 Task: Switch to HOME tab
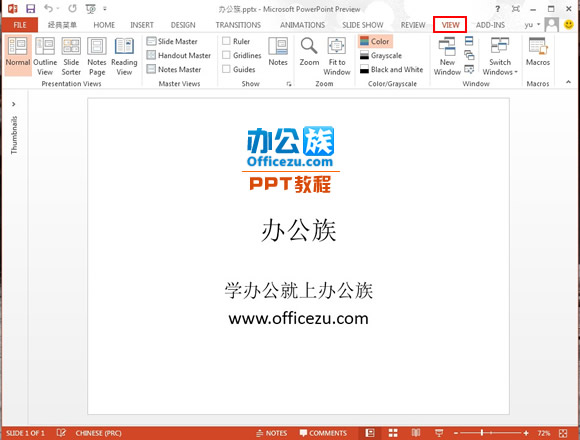[104, 25]
